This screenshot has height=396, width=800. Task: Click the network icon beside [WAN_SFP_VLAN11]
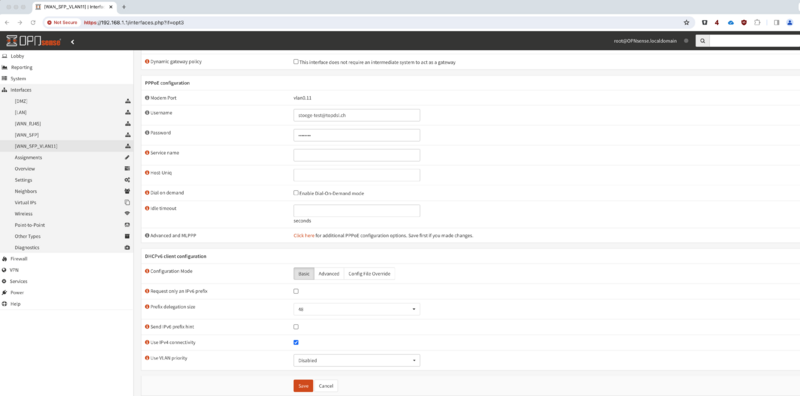128,146
